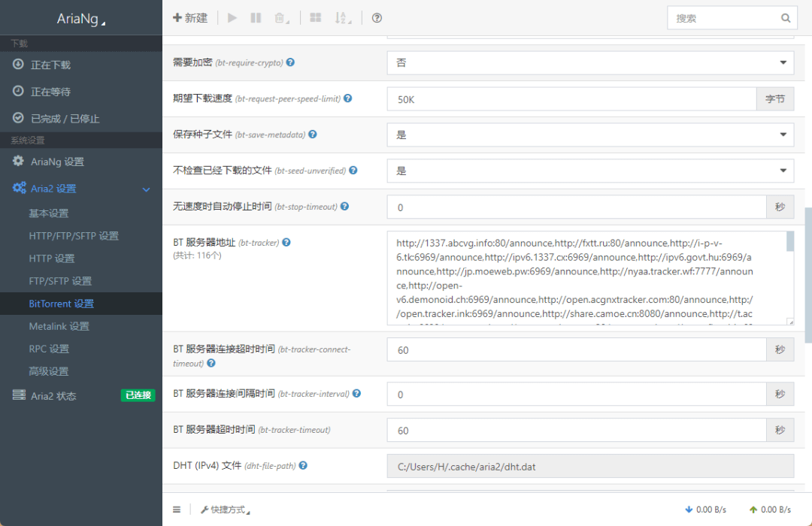Collapse the Aria2 设置 section

click(x=147, y=189)
